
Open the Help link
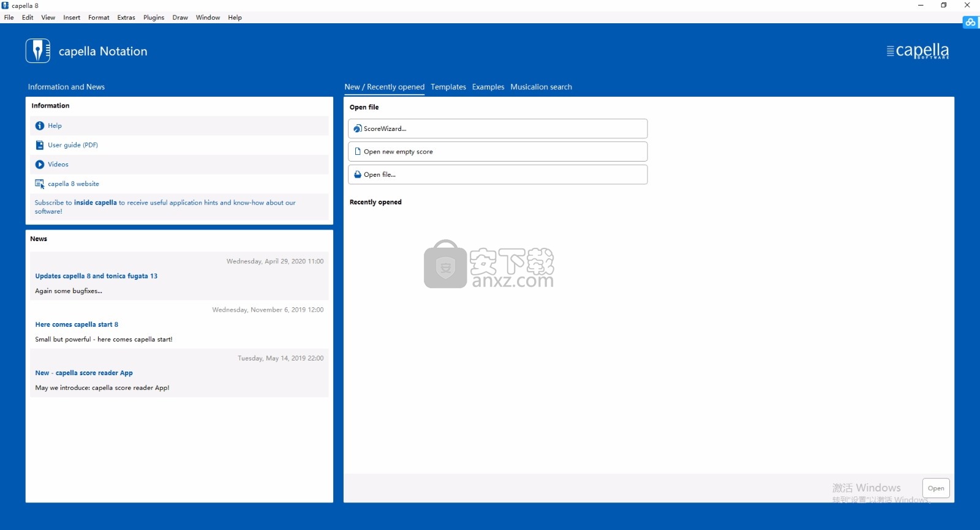[55, 125]
